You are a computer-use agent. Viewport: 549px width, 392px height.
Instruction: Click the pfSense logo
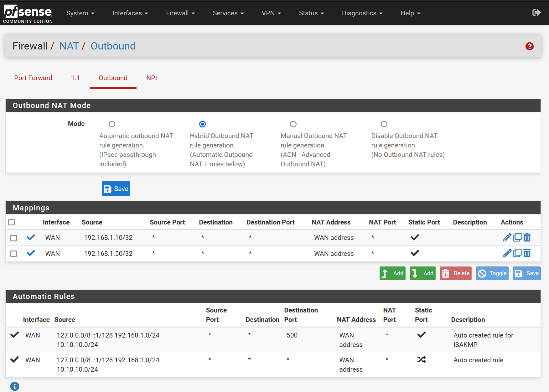coord(28,14)
